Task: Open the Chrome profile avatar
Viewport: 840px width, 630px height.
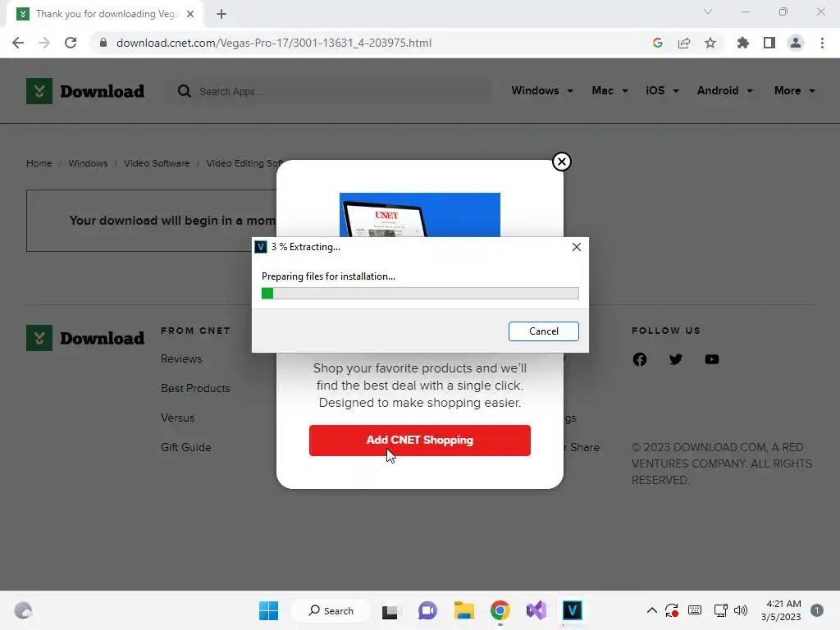Action: (796, 43)
